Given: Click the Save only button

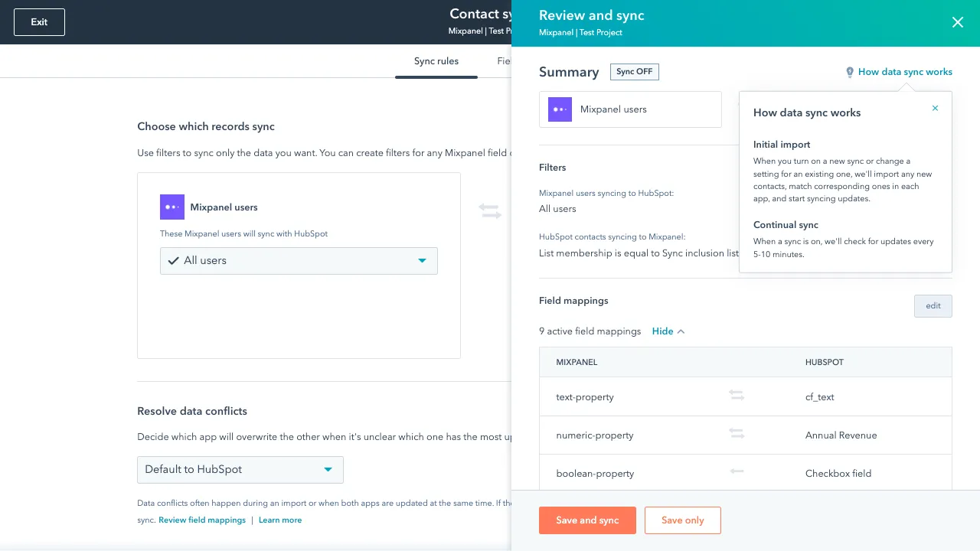Looking at the screenshot, I should click(682, 520).
